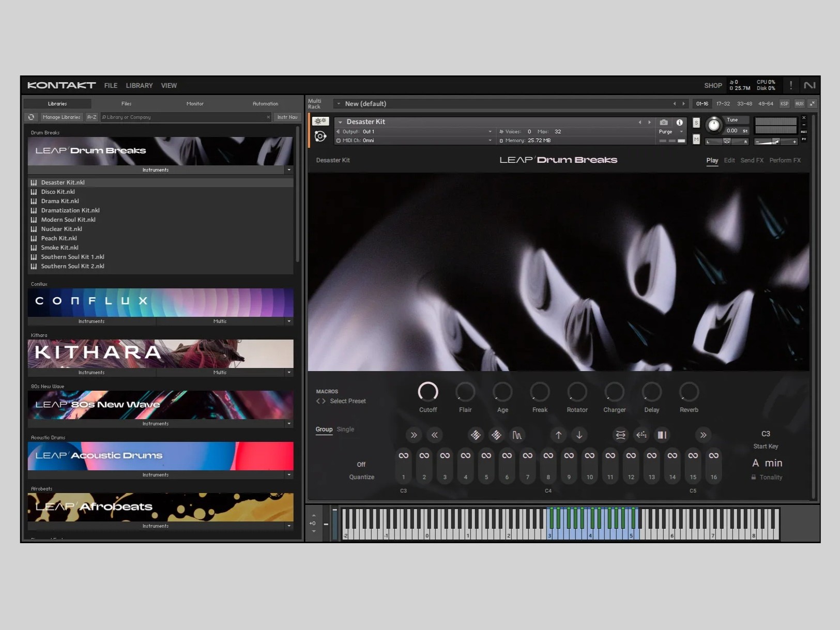Click the envelope curve icon in the Group toolbar
Viewport: 840px width, 630px height.
click(x=517, y=435)
